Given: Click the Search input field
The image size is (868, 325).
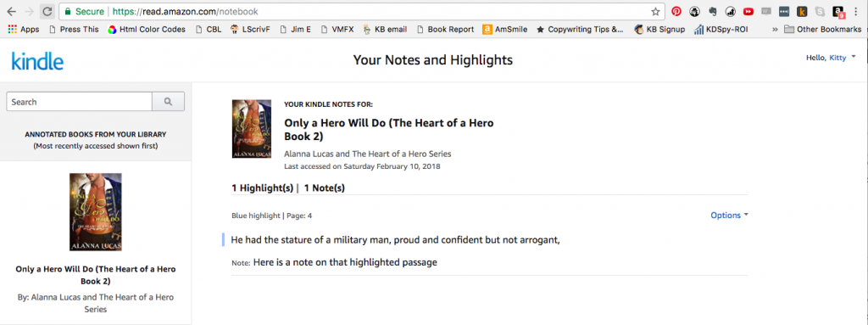Looking at the screenshot, I should [79, 102].
